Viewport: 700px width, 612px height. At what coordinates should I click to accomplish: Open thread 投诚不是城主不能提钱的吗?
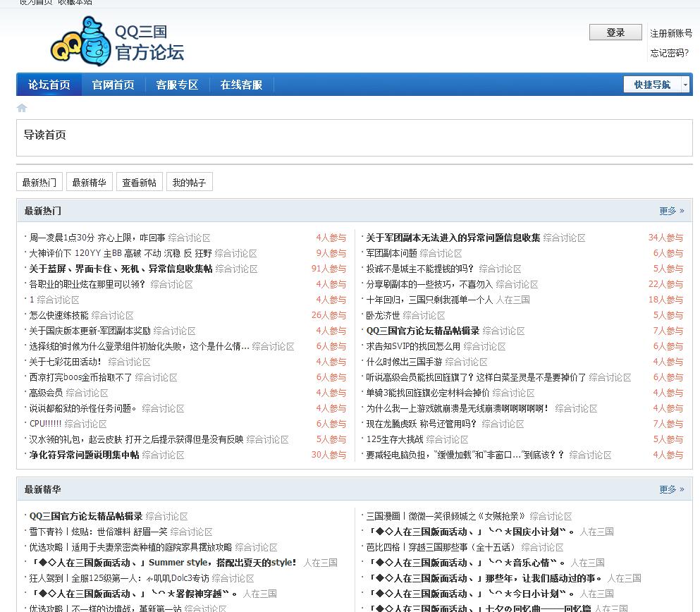419,269
